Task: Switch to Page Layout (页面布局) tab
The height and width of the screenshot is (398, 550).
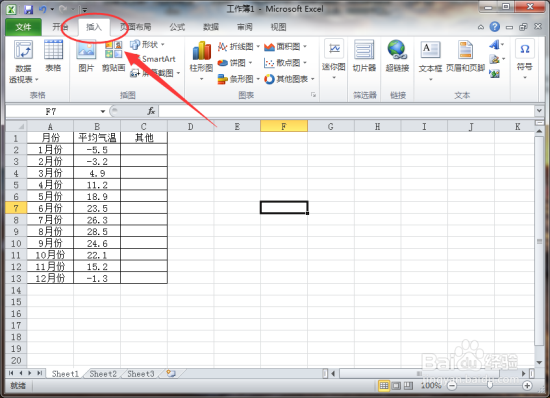Action: pyautogui.click(x=135, y=27)
